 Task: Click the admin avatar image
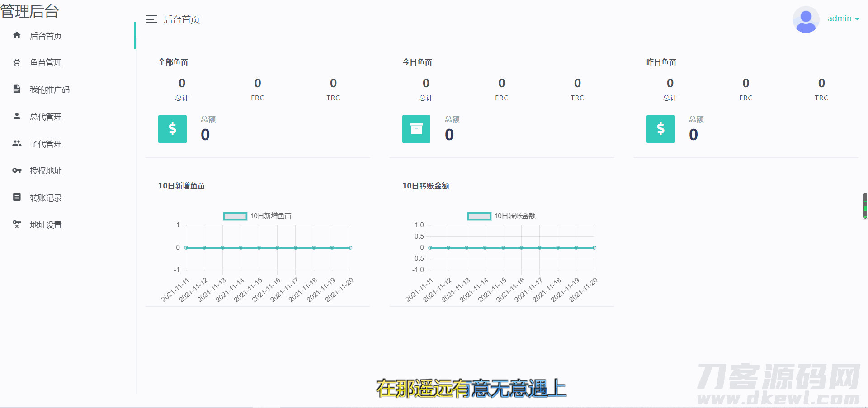[806, 19]
